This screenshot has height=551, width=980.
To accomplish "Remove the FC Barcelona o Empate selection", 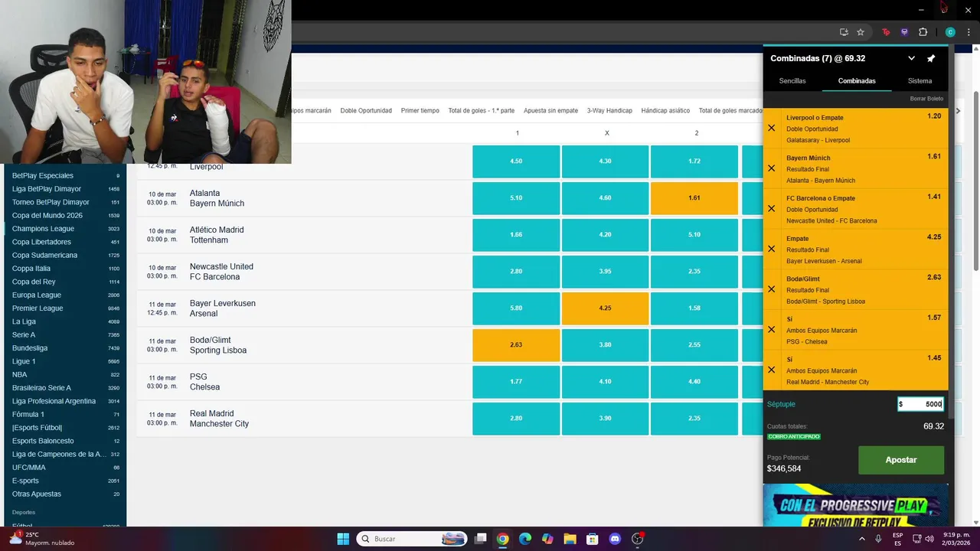I will (x=771, y=209).
